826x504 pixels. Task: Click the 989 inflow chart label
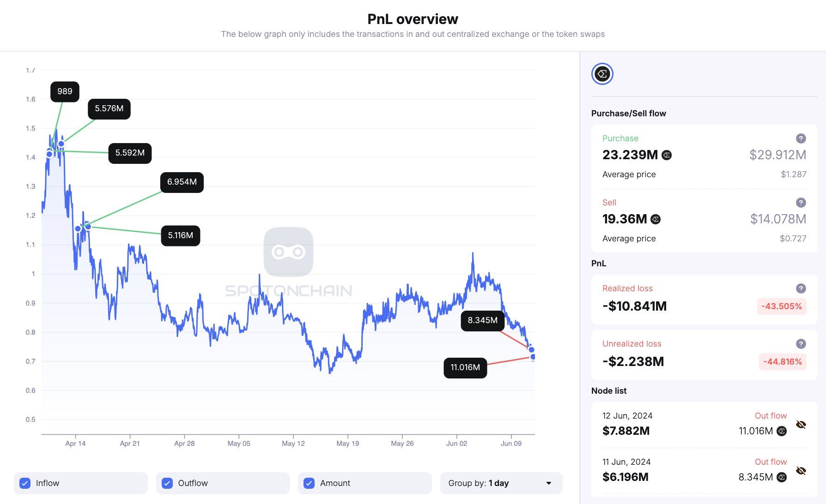pos(65,91)
